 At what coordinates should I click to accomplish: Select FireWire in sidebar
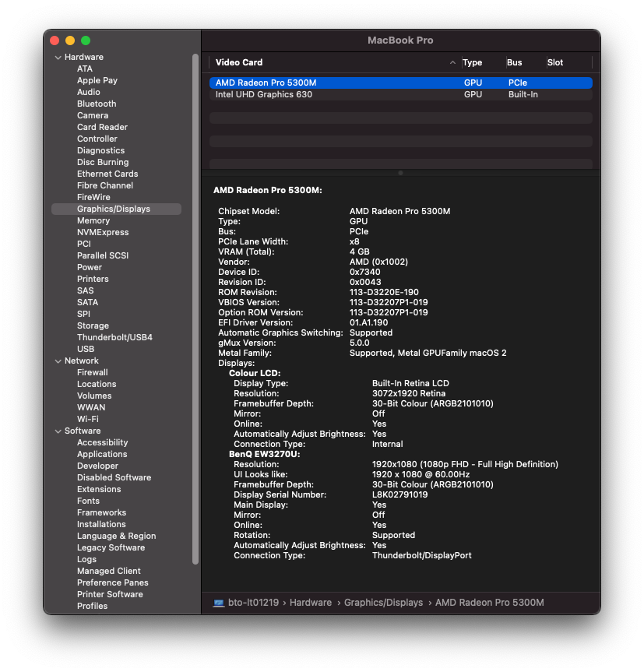pyautogui.click(x=93, y=197)
